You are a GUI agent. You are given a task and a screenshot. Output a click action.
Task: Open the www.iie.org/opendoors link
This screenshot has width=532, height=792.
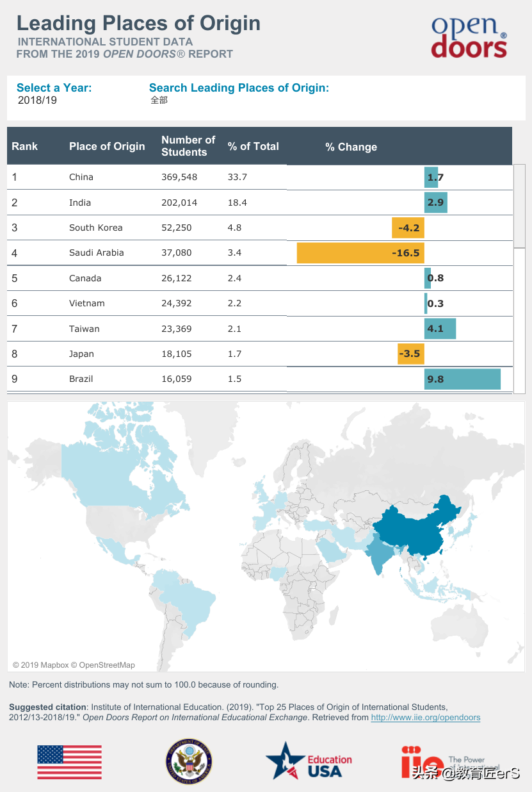[x=426, y=717]
